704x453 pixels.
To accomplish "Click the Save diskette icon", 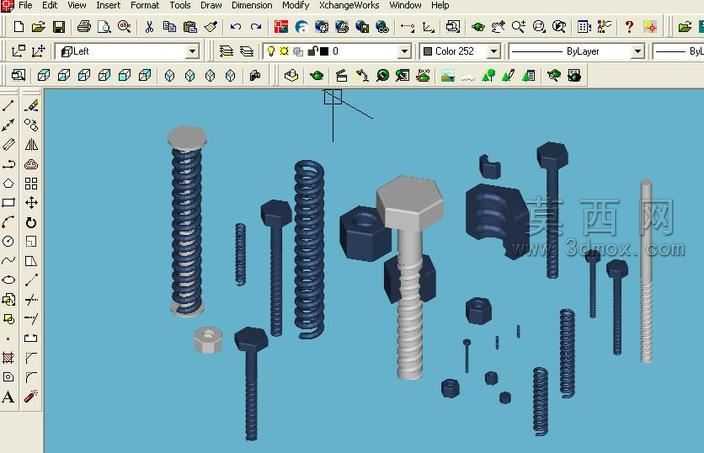I will tap(59, 27).
